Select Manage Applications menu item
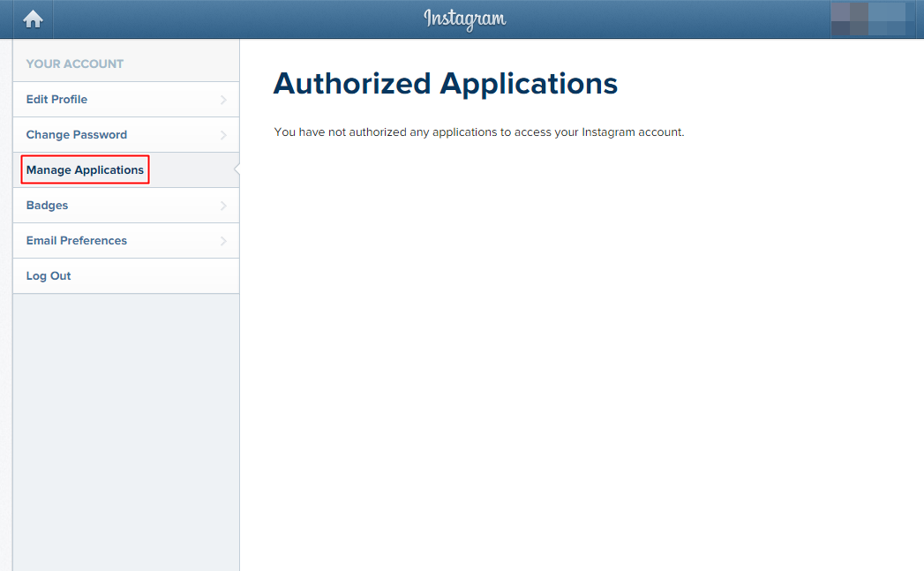Viewport: 924px width, 571px height. click(126, 170)
